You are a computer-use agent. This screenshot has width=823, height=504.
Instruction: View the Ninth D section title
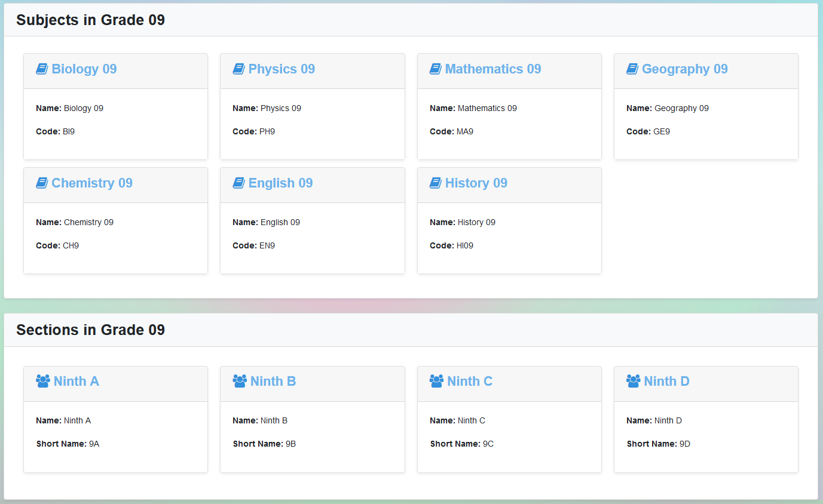667,382
